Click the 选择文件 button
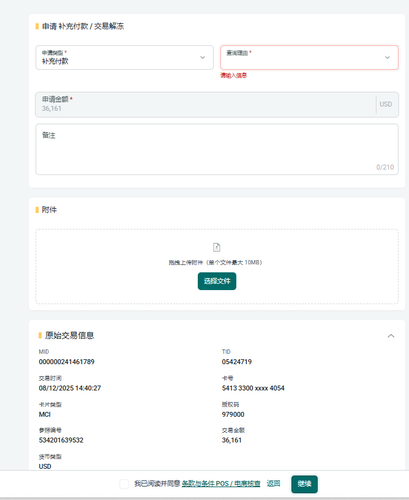This screenshot has height=500, width=409. pos(217,281)
